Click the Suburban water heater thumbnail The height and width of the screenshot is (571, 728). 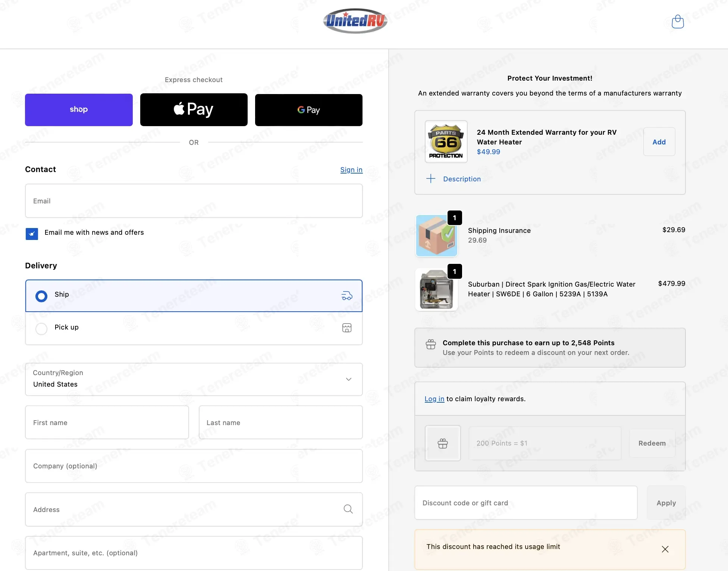[x=436, y=290]
